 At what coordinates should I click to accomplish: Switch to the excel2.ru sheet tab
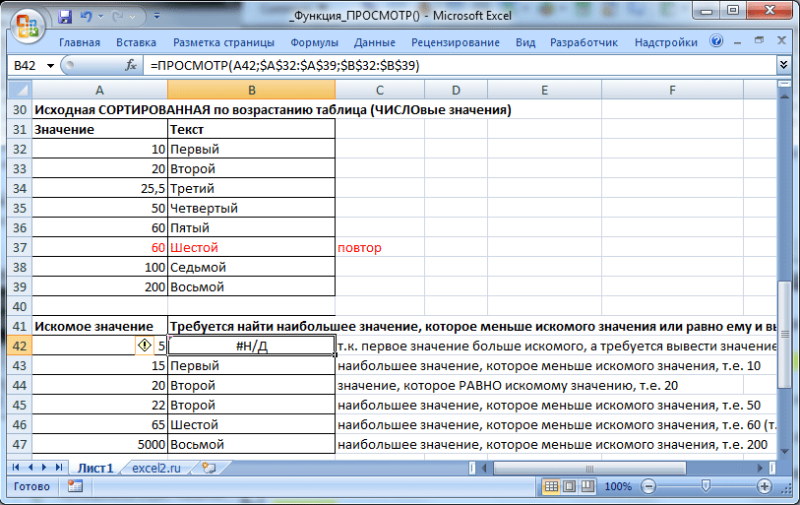click(x=156, y=468)
